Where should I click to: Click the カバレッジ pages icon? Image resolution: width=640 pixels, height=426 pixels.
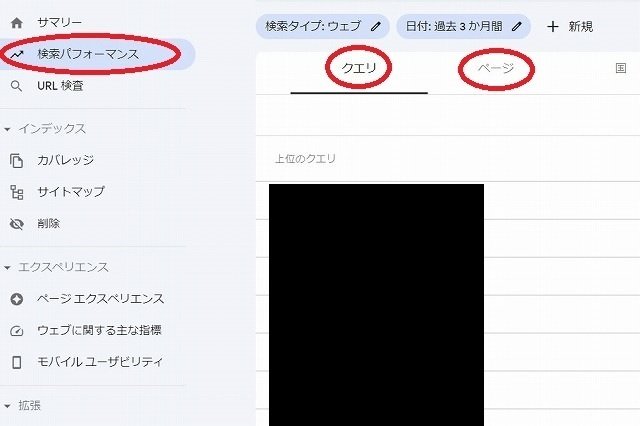click(x=16, y=160)
